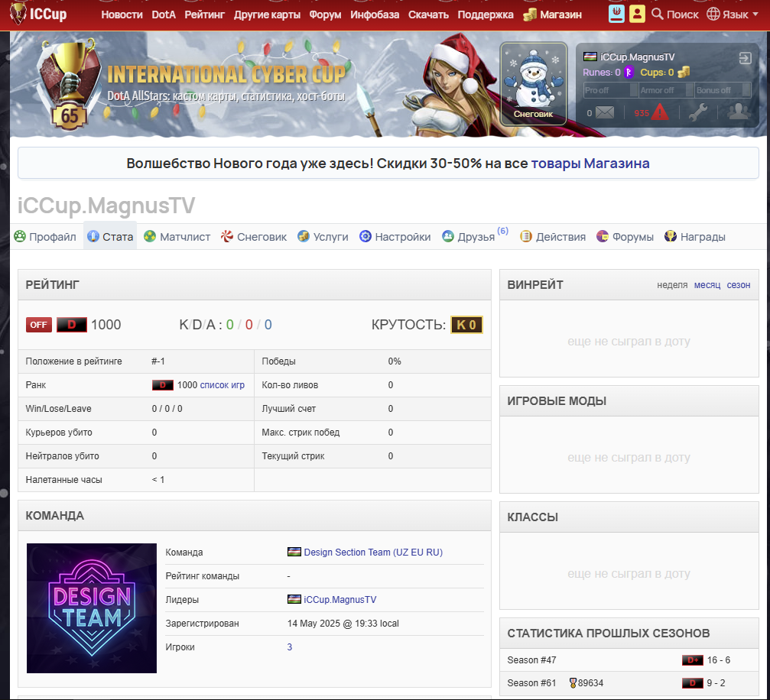Switch to the Матчлист tab
Image resolution: width=770 pixels, height=700 pixels.
coord(177,237)
